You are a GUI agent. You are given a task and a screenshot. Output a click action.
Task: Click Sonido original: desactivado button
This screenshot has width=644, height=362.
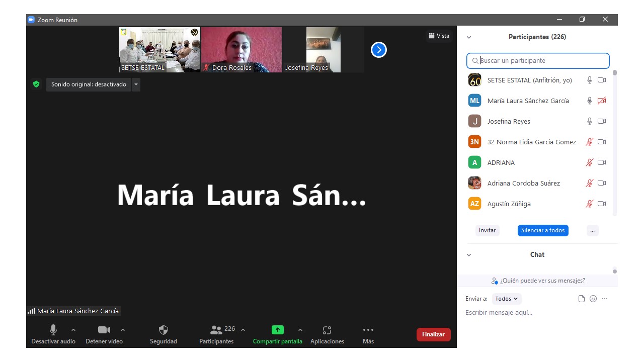89,84
